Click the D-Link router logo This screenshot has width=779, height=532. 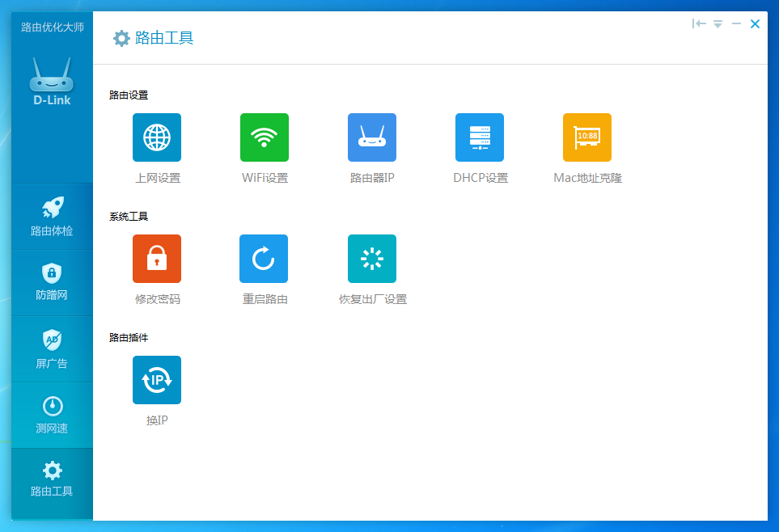coord(52,82)
